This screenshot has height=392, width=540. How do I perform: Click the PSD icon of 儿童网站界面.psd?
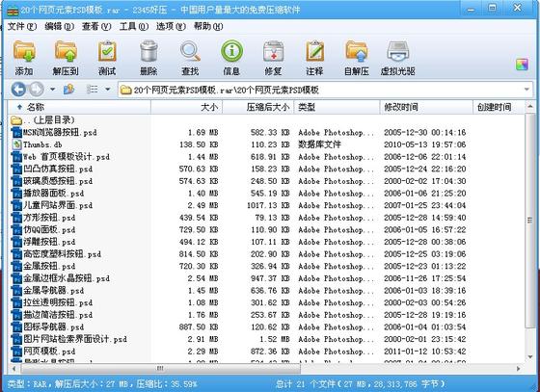pos(16,205)
